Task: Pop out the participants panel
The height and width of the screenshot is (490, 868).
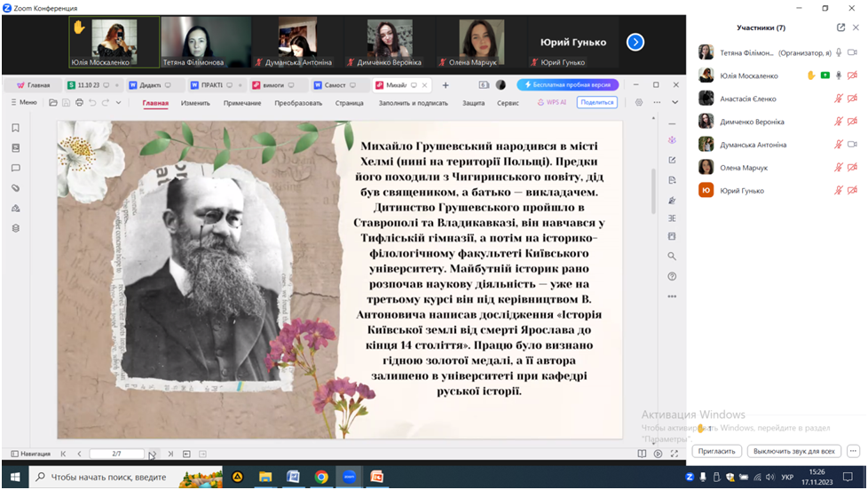Action: 840,28
